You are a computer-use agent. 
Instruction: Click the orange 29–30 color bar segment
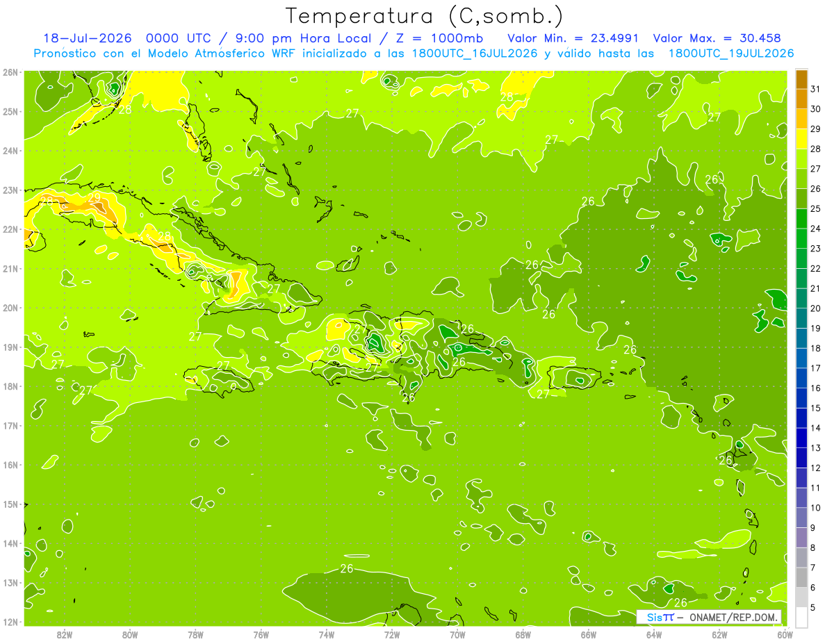(x=801, y=119)
